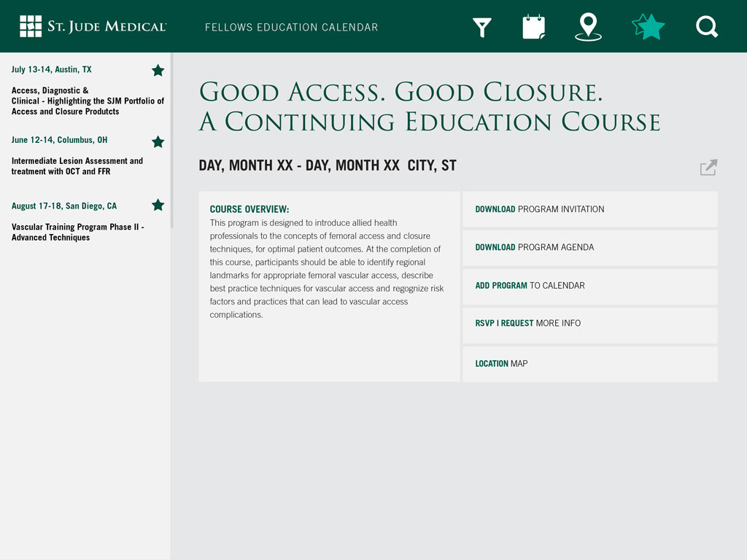Click the Fellows Education Calendar title
747x560 pixels.
click(291, 27)
